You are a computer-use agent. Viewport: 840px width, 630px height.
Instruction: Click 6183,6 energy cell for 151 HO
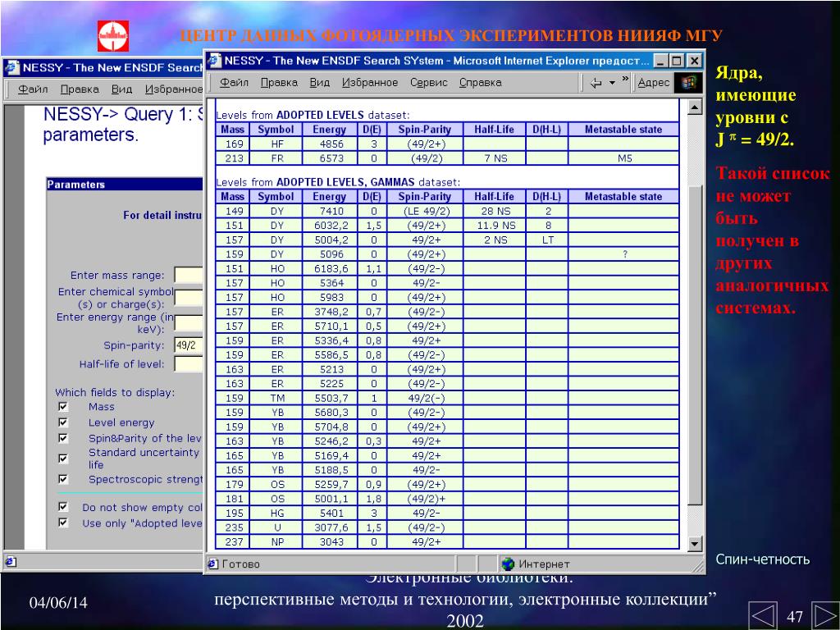[330, 269]
